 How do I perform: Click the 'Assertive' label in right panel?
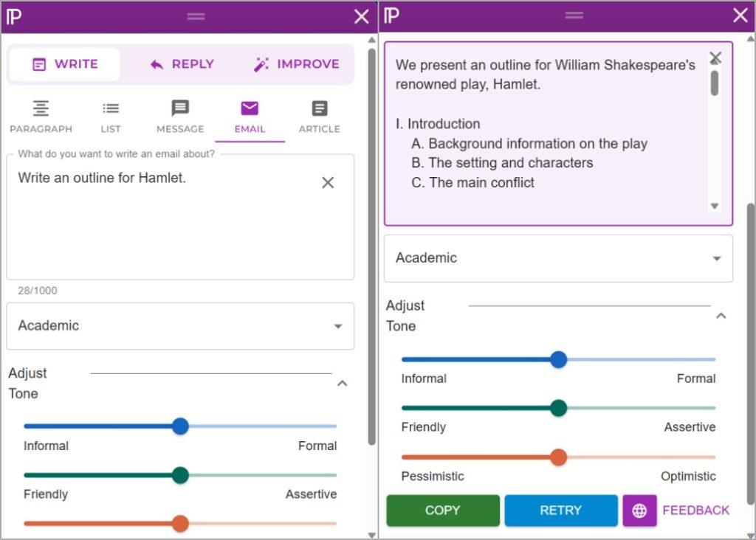[x=690, y=427]
